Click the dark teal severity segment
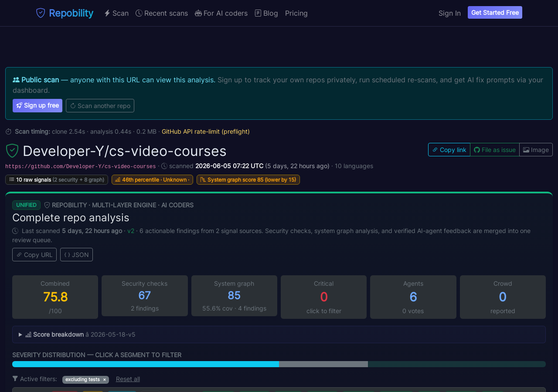Screen dimensions: 558x392 tap(457, 364)
